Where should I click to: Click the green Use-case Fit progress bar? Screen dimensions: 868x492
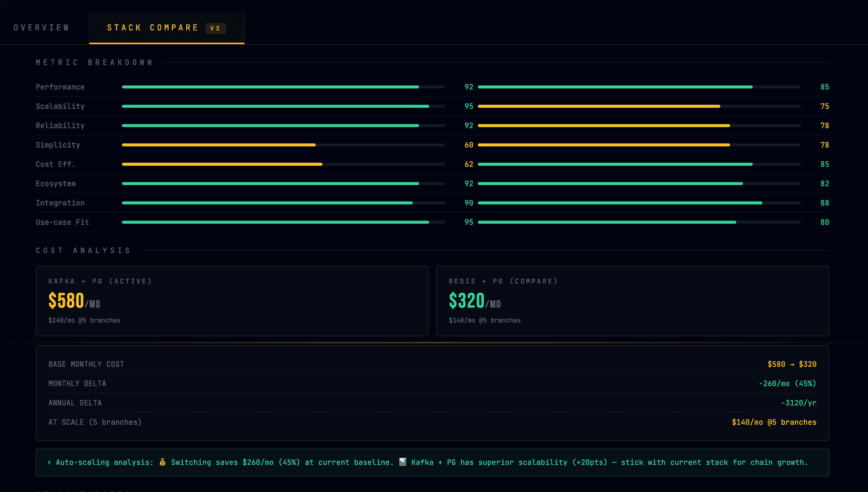(275, 222)
